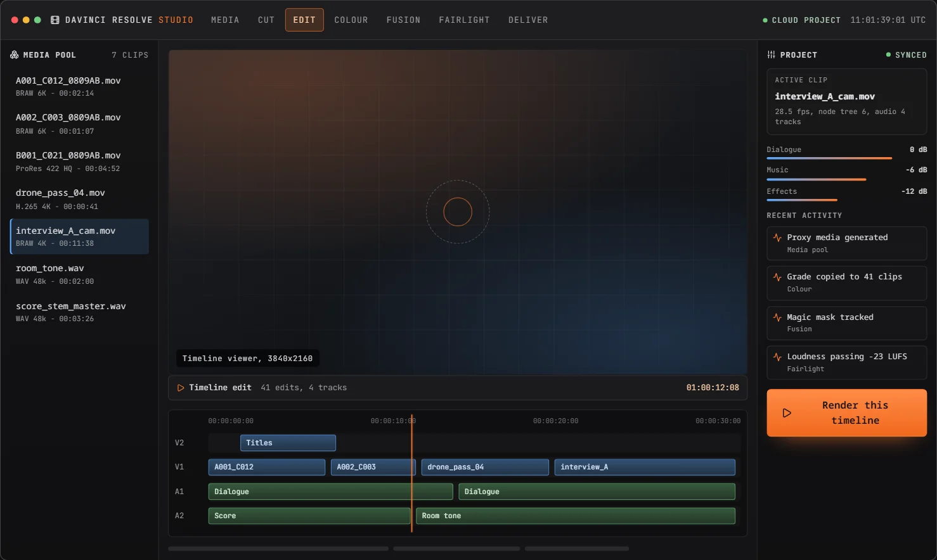Click the Media Pool cubes icon
Viewport: 937px width, 560px height.
pyautogui.click(x=14, y=55)
